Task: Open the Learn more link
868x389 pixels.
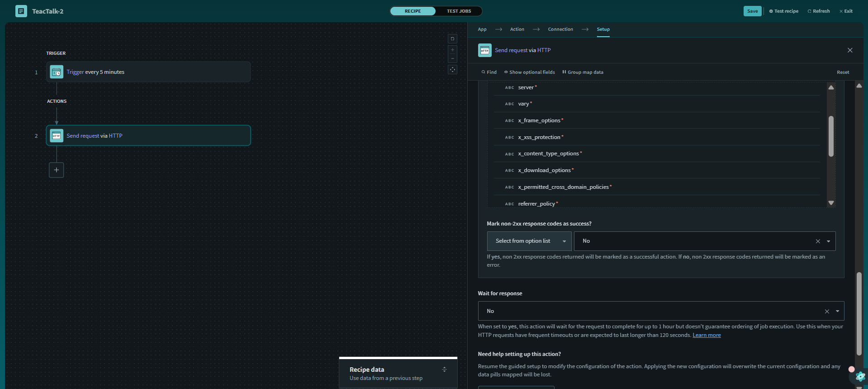Action: click(x=707, y=335)
